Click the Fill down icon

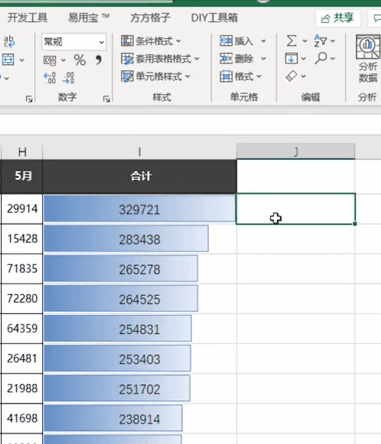click(x=291, y=59)
